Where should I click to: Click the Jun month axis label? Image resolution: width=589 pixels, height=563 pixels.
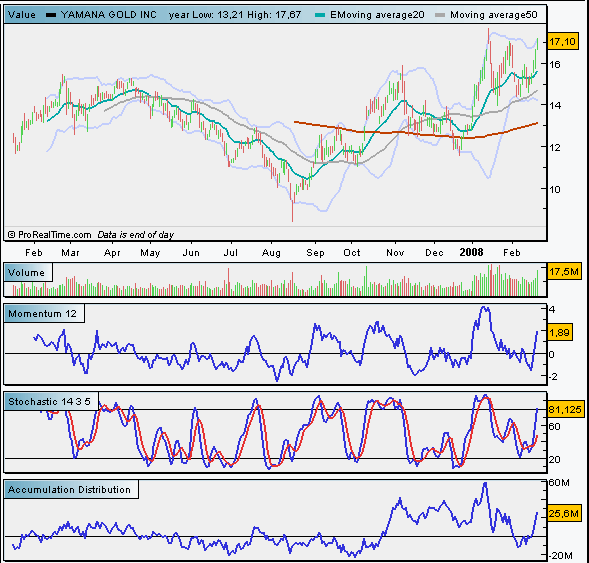point(191,253)
